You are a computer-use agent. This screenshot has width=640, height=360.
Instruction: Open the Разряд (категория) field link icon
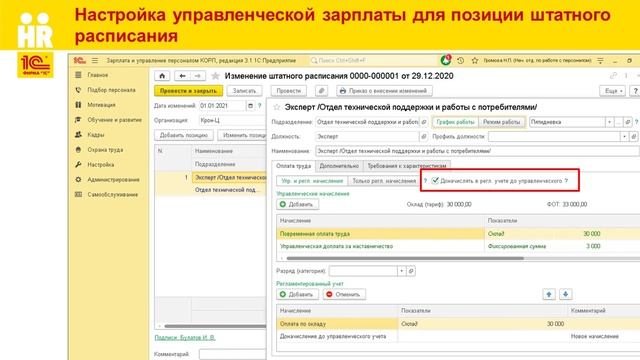coord(411,271)
